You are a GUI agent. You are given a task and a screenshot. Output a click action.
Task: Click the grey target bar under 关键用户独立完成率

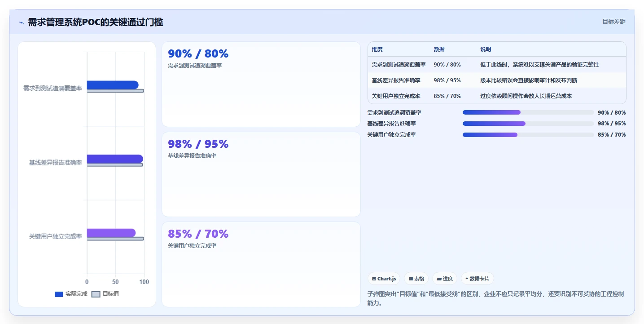click(x=115, y=239)
